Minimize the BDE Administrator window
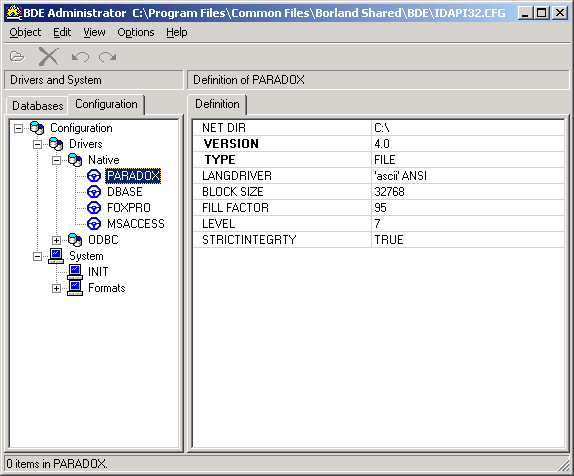This screenshot has height=476, width=574. (x=526, y=14)
